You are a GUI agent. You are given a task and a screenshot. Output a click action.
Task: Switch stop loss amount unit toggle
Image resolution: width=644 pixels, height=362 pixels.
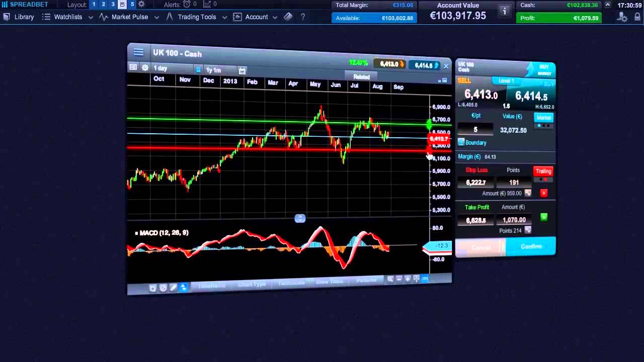click(528, 193)
